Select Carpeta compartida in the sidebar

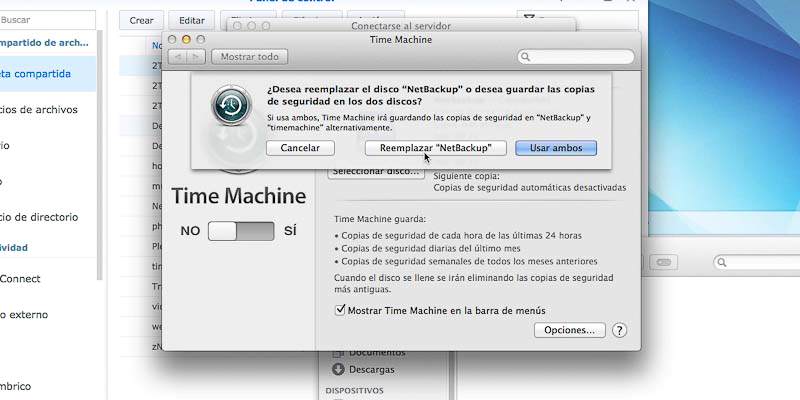[47, 74]
